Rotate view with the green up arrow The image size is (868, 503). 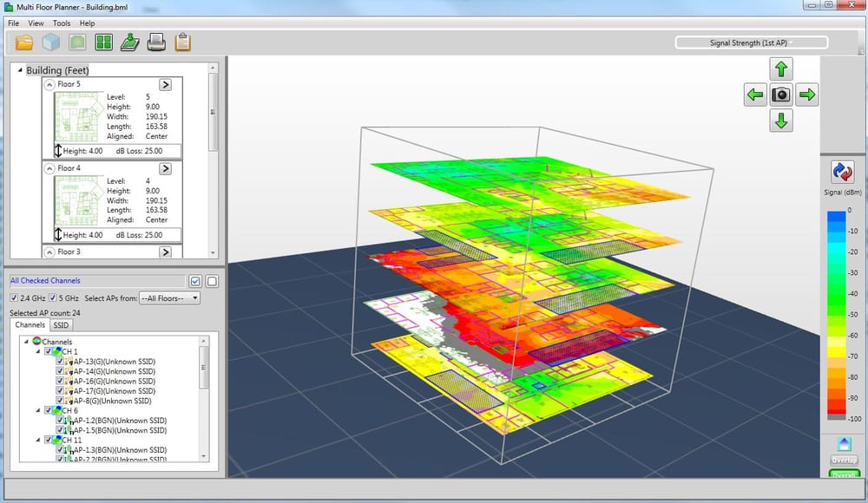click(x=781, y=69)
